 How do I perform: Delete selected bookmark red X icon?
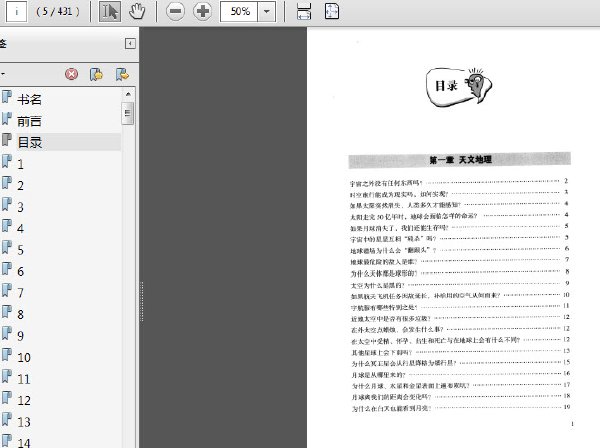(x=72, y=74)
